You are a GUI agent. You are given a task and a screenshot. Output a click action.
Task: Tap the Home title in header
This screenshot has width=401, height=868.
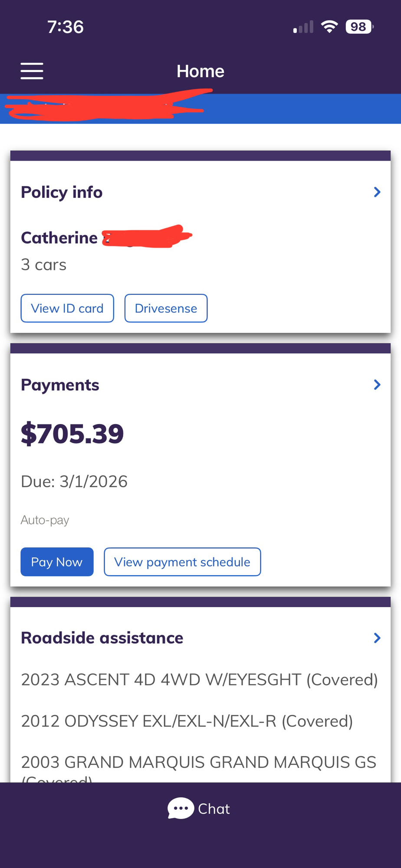[200, 71]
